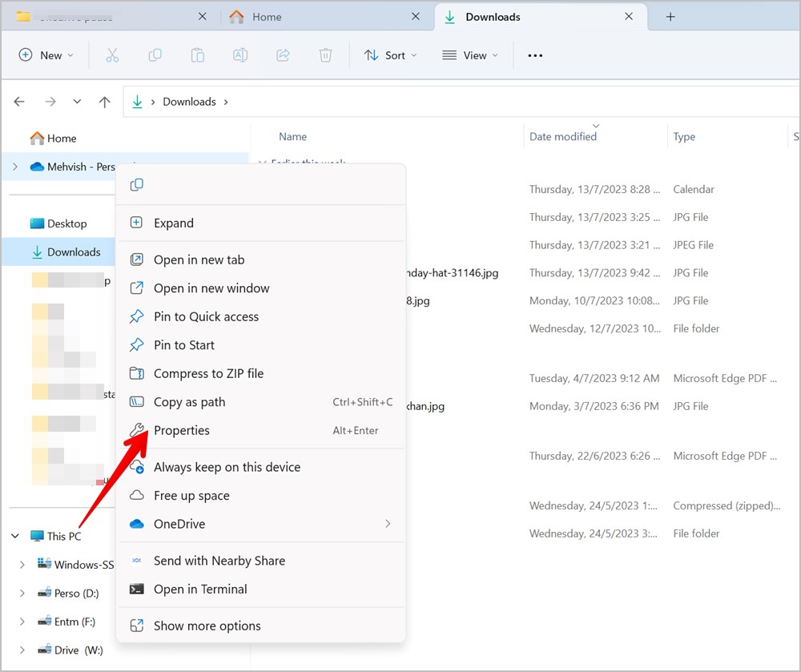Sort by Date modified column header
This screenshot has width=801, height=672.
tap(563, 136)
